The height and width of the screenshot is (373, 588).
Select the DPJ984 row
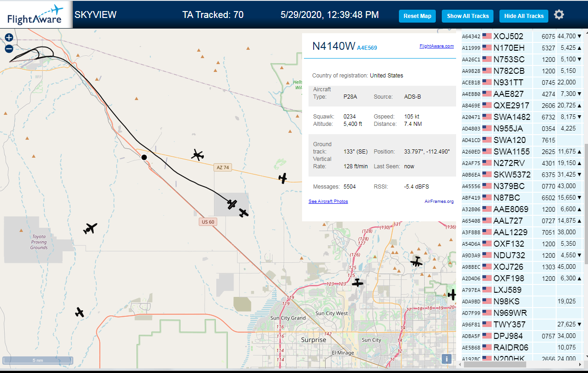(x=522, y=336)
